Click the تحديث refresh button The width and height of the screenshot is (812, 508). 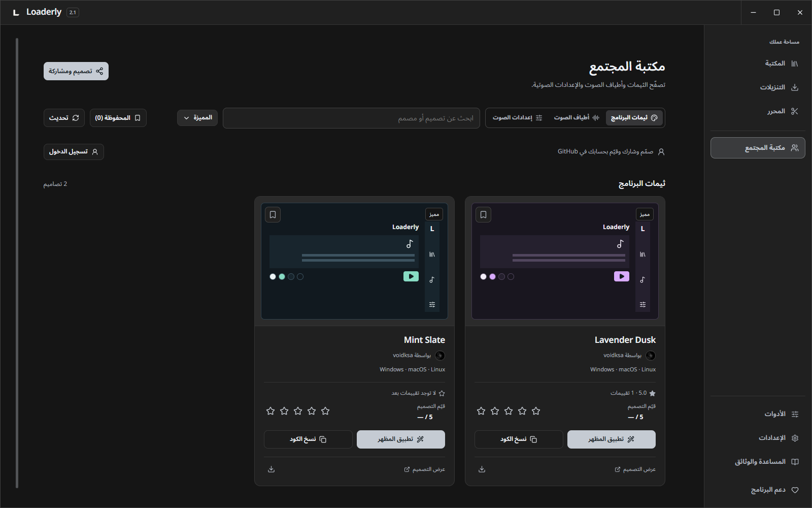pyautogui.click(x=64, y=118)
